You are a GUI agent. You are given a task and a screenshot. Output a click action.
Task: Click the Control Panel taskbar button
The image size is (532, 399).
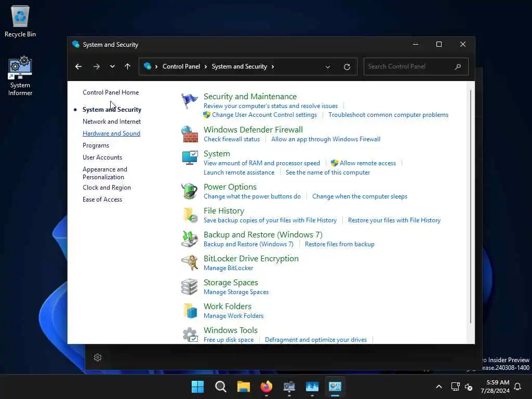click(x=335, y=387)
